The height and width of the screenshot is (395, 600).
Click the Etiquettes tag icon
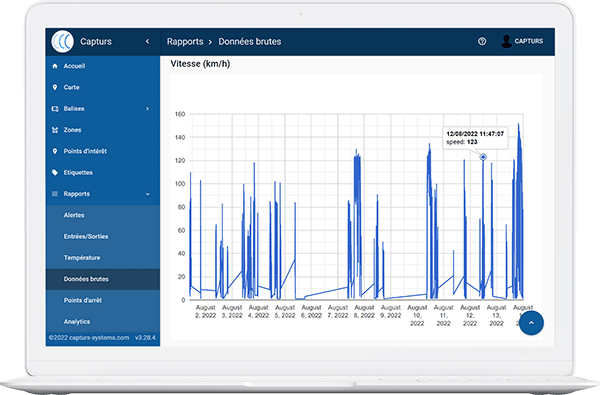coord(55,173)
